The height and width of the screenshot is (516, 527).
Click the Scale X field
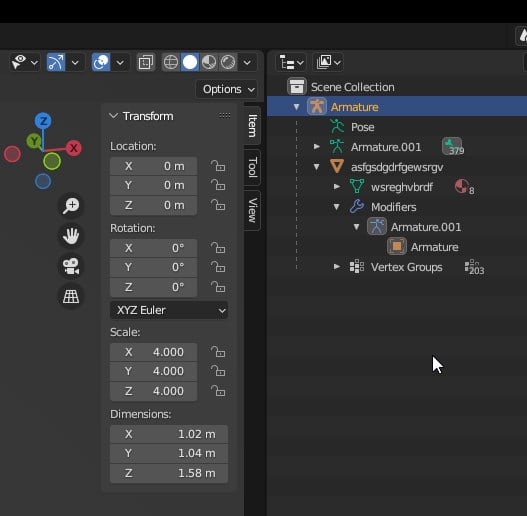(154, 352)
